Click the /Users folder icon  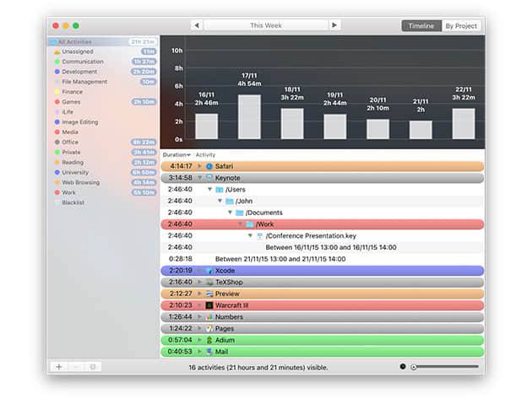pos(220,190)
